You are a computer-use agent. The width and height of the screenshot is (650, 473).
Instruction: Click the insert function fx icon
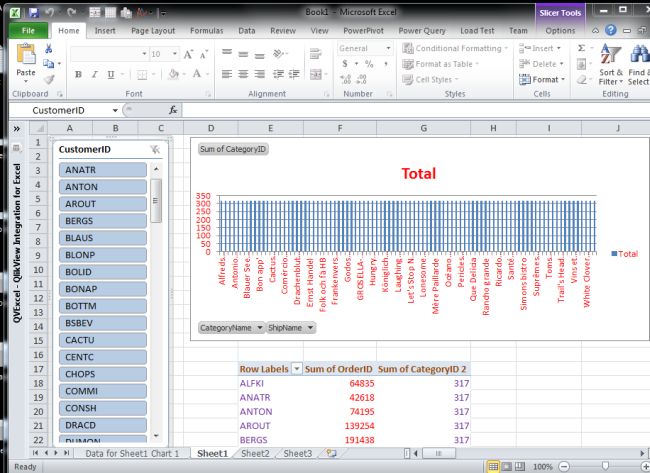point(173,110)
